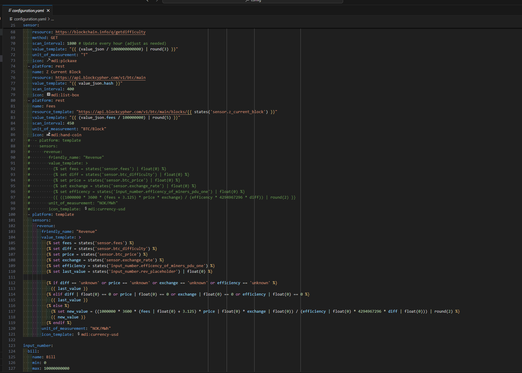Click the '{% else %}' line
522x373 pixels.
coord(58,306)
